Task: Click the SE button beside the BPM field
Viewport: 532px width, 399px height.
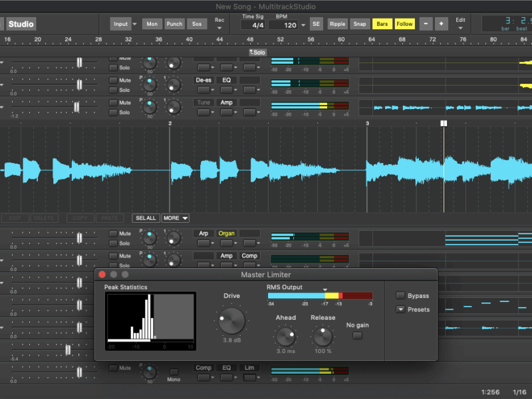Action: pyautogui.click(x=316, y=24)
